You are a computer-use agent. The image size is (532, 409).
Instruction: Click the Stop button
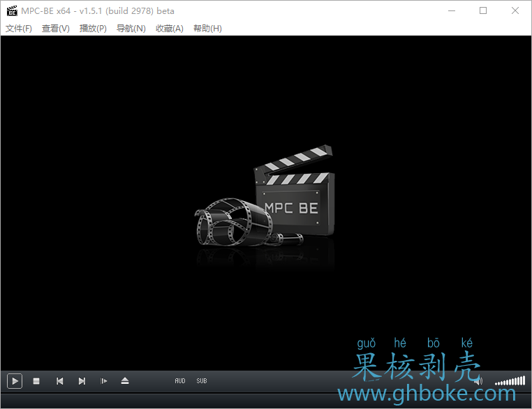(x=36, y=381)
